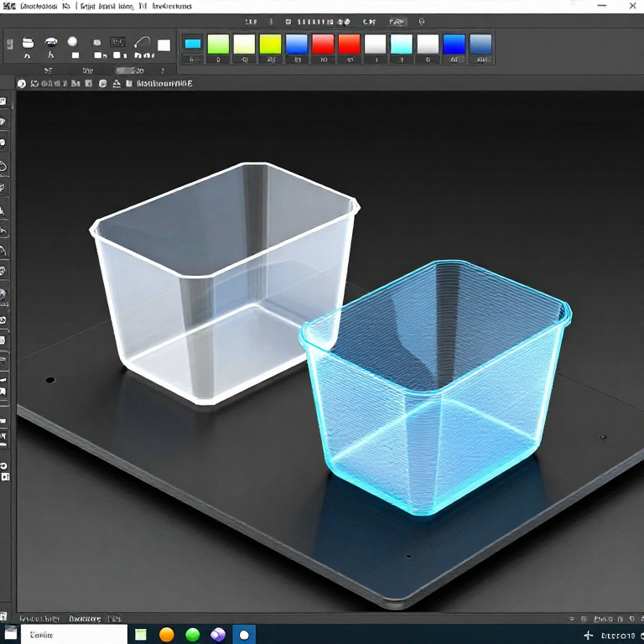Click the search box in the taskbar
Image resolution: width=644 pixels, height=644 pixels.
pyautogui.click(x=74, y=635)
